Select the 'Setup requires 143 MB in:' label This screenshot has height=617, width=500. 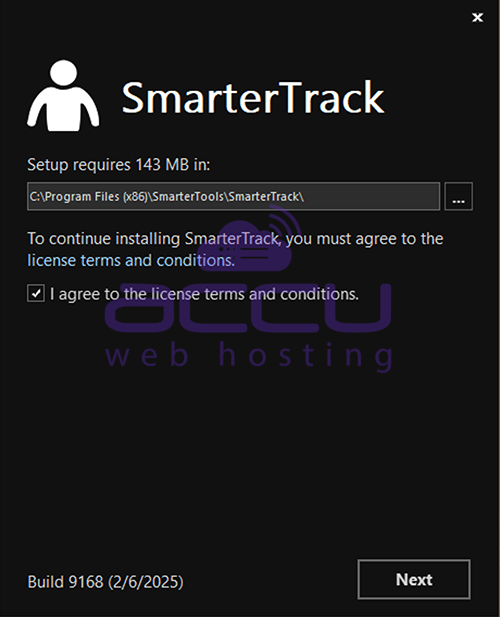(x=118, y=164)
